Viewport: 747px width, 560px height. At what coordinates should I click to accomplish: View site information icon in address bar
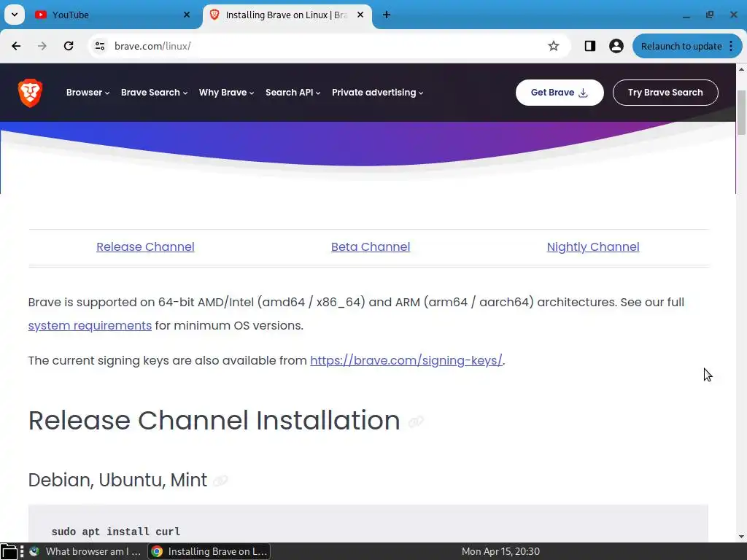coord(100,46)
